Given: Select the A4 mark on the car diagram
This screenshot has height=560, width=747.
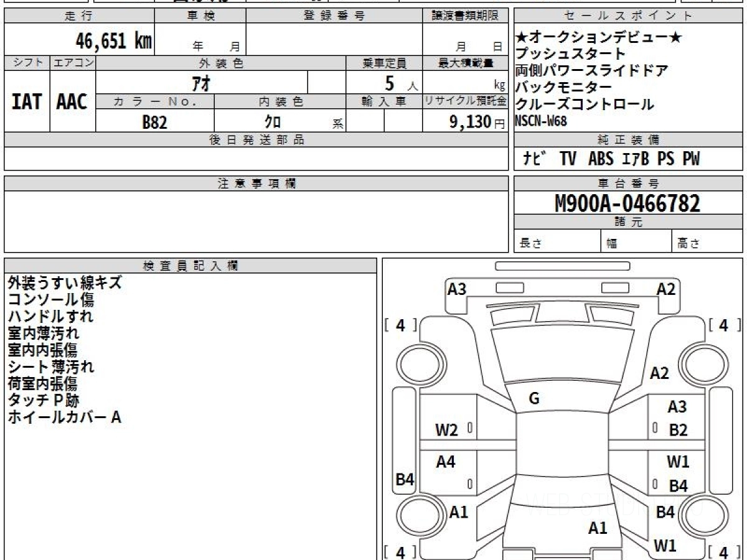Looking at the screenshot, I should click(x=446, y=462).
